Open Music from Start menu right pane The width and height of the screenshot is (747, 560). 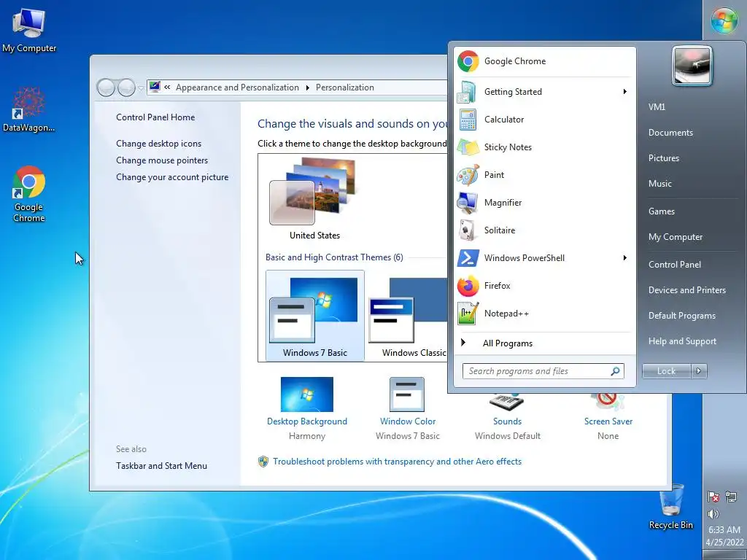659,184
